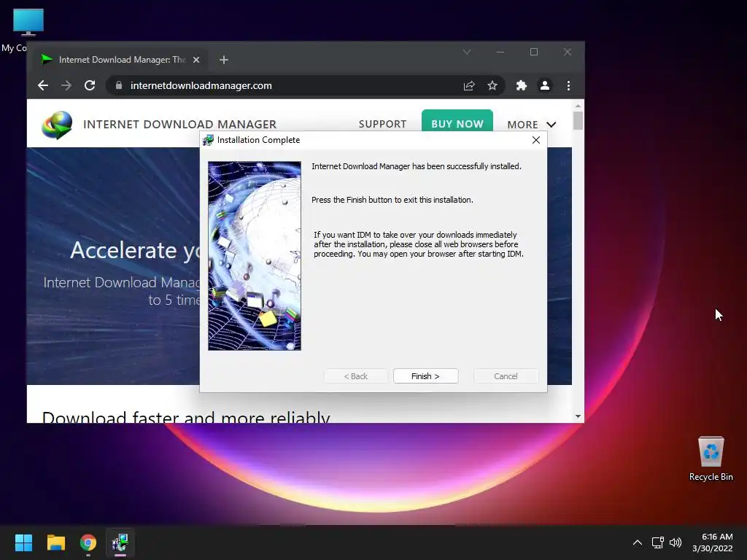Click the "successfully installed" message text
Screen dimensions: 747x560
[x=417, y=166]
